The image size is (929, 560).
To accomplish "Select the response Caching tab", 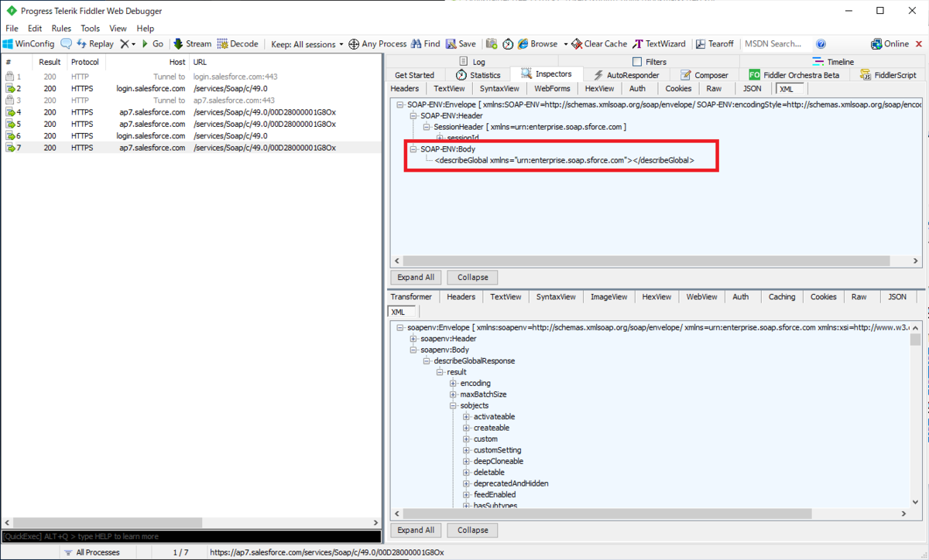I will [x=782, y=297].
